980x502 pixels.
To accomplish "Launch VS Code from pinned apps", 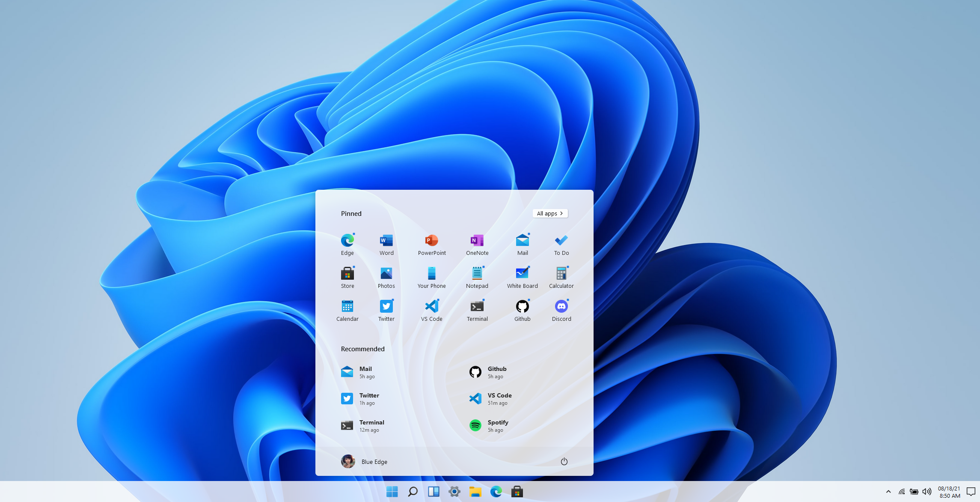I will tap(431, 309).
